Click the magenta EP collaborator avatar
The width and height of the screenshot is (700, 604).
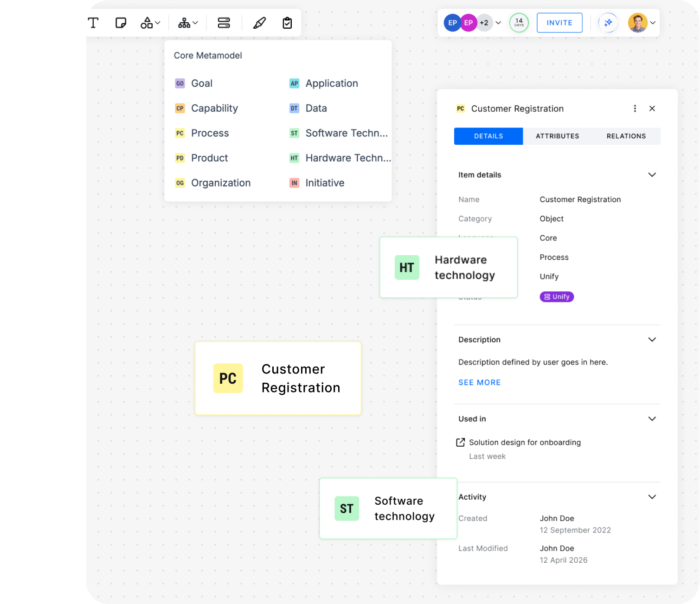click(469, 23)
